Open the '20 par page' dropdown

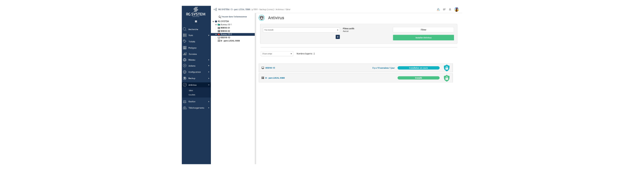277,54
